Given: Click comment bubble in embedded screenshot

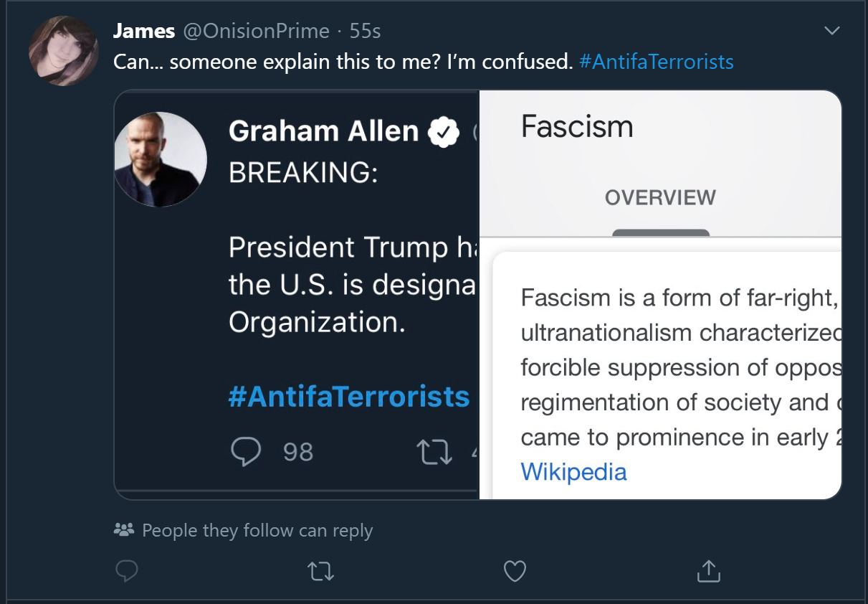Looking at the screenshot, I should (x=248, y=452).
